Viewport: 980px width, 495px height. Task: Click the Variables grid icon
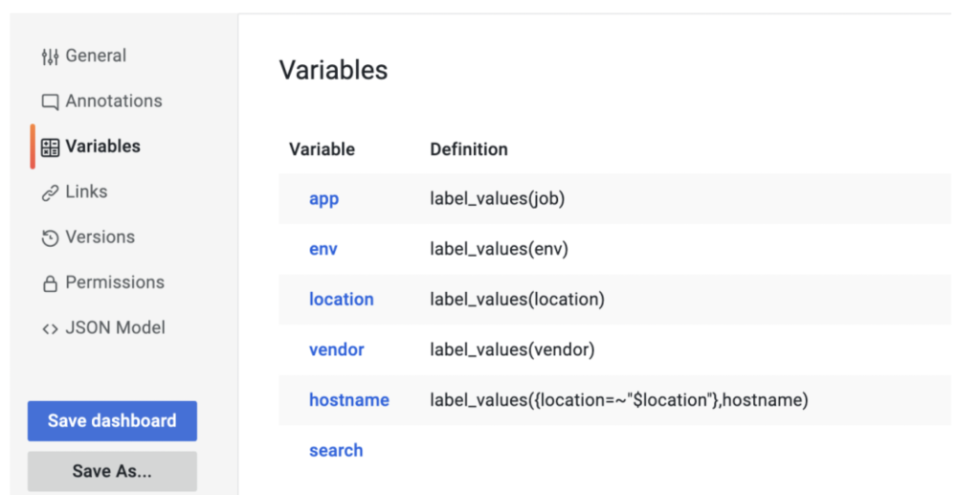coord(50,146)
